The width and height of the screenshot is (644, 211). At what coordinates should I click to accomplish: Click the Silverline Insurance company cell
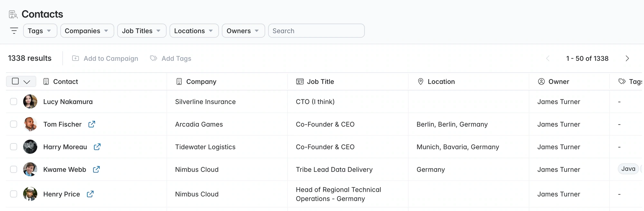pyautogui.click(x=205, y=102)
